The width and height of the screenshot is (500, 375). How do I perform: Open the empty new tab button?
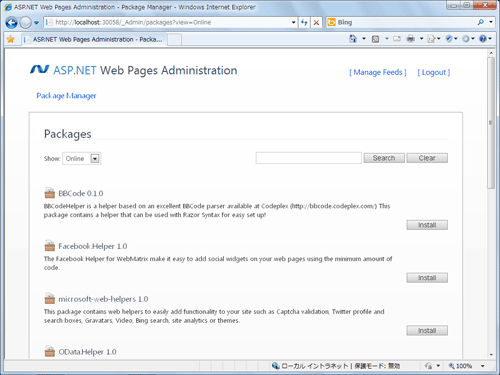(x=174, y=40)
